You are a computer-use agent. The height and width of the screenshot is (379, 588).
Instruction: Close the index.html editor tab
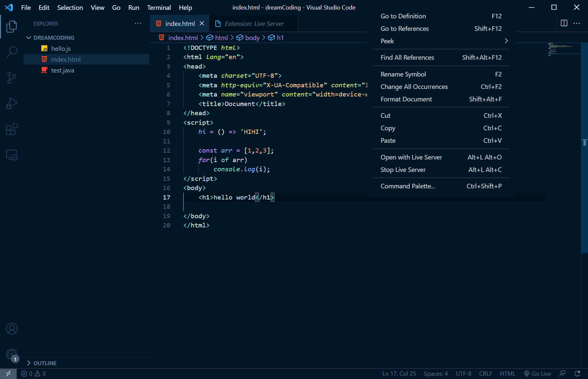tap(202, 23)
